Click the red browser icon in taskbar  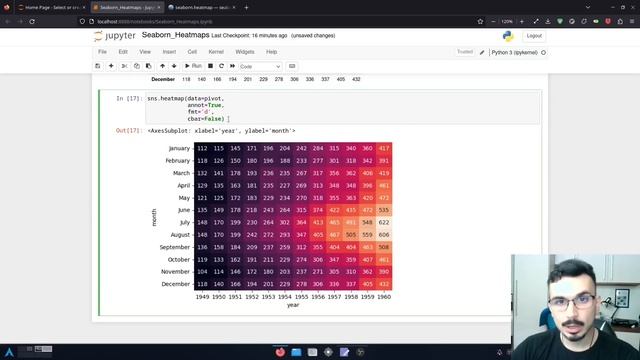[x=280, y=352]
